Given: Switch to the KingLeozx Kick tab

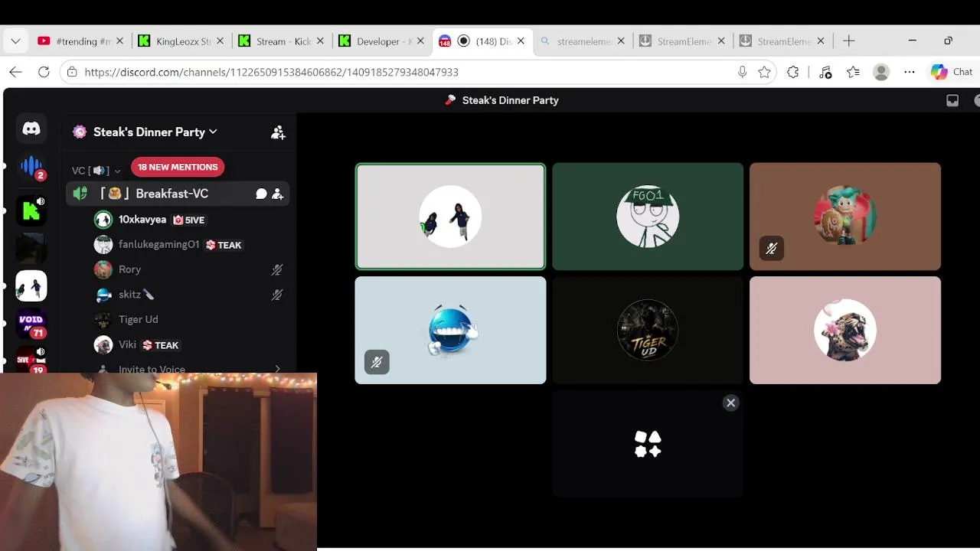Looking at the screenshot, I should coord(181,41).
